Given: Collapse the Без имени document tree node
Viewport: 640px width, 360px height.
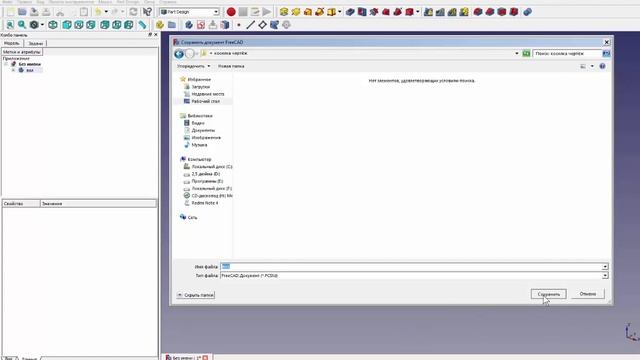Looking at the screenshot, I should [x=6, y=64].
